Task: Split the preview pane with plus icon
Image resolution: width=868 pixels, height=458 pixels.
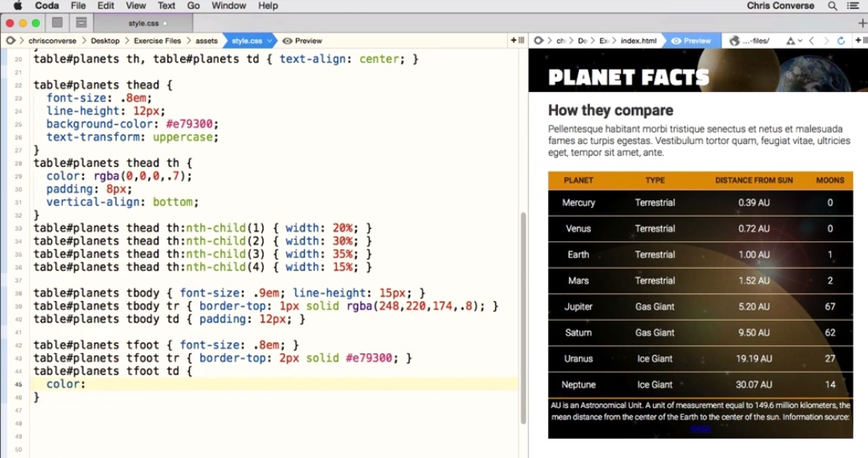Action: pos(861,40)
